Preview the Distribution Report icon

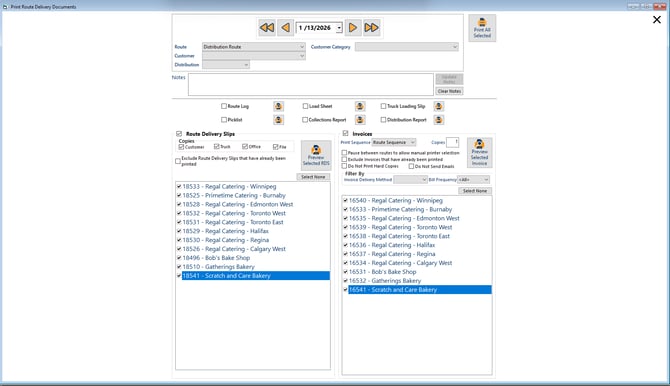tap(438, 120)
